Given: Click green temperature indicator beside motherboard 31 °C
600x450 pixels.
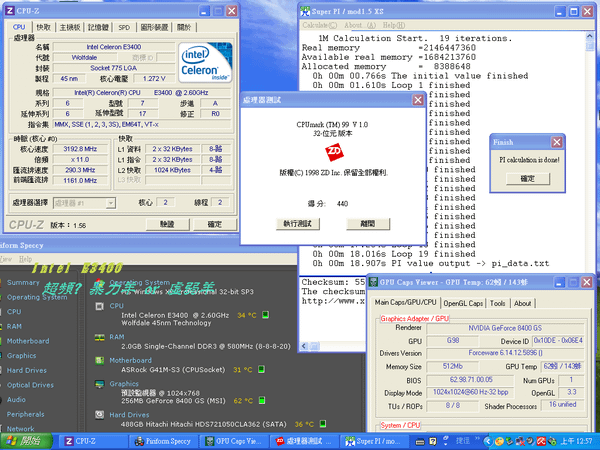Looking at the screenshot, I should point(261,369).
